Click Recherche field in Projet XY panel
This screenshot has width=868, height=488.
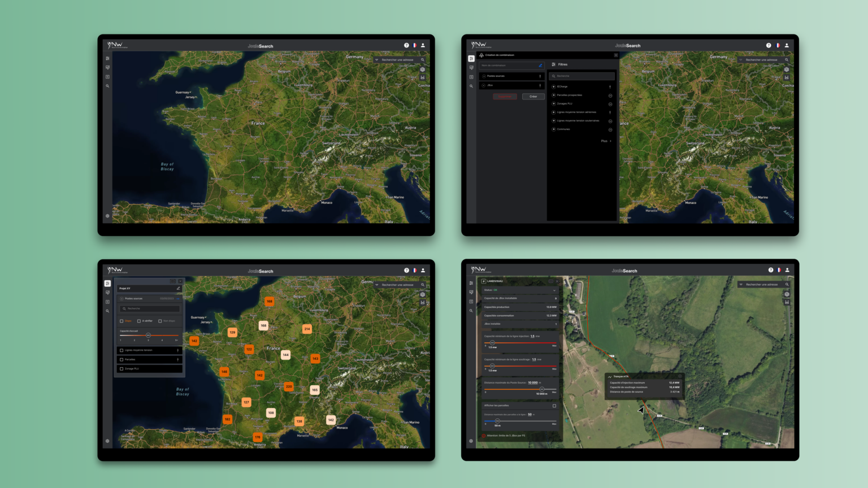(149, 308)
